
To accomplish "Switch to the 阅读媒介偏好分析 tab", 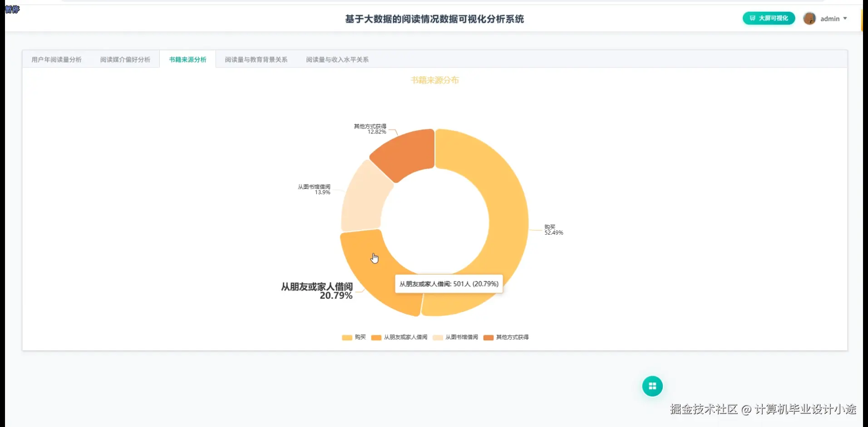I will [125, 59].
